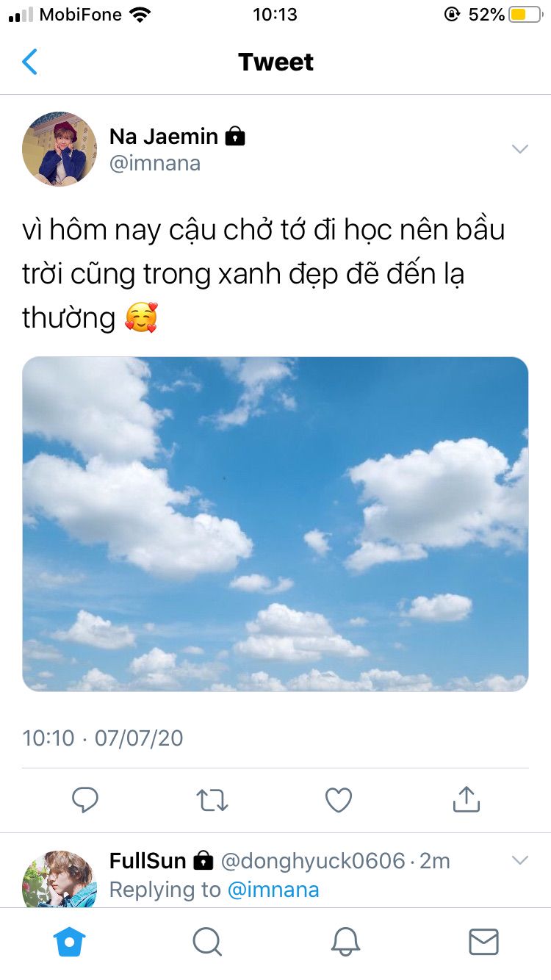Viewport: 551px width, 980px height.
Task: Tap the lock icon beside Na Jaemin
Action: coord(235,136)
